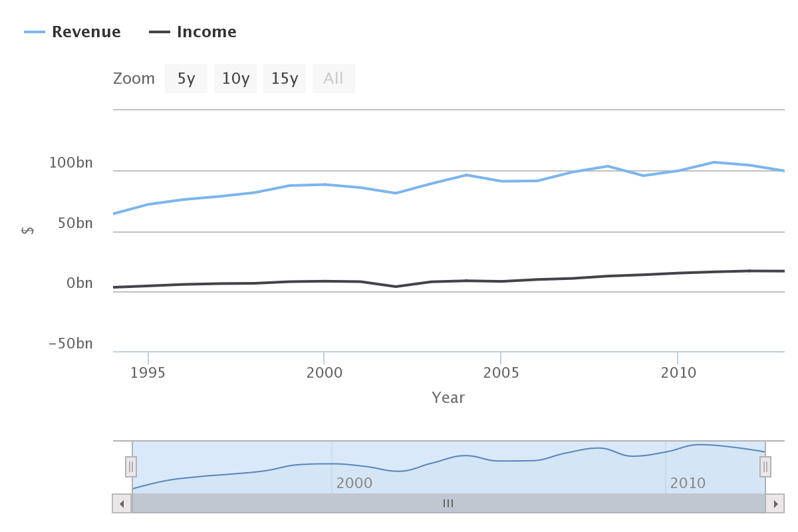Screen dimensions: 798x532
Task: Toggle the Revenue series legend item
Action: 86,32
